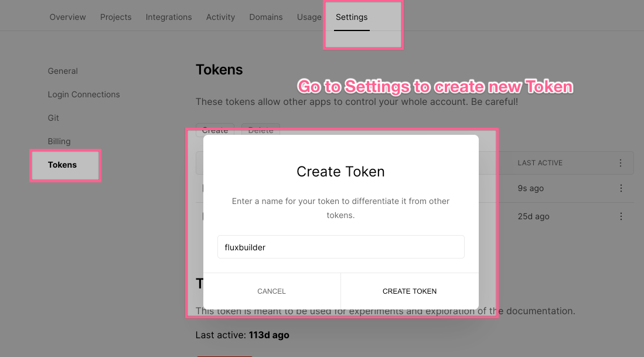This screenshot has width=644, height=357.
Task: Switch to the Usage tab
Action: (x=309, y=17)
